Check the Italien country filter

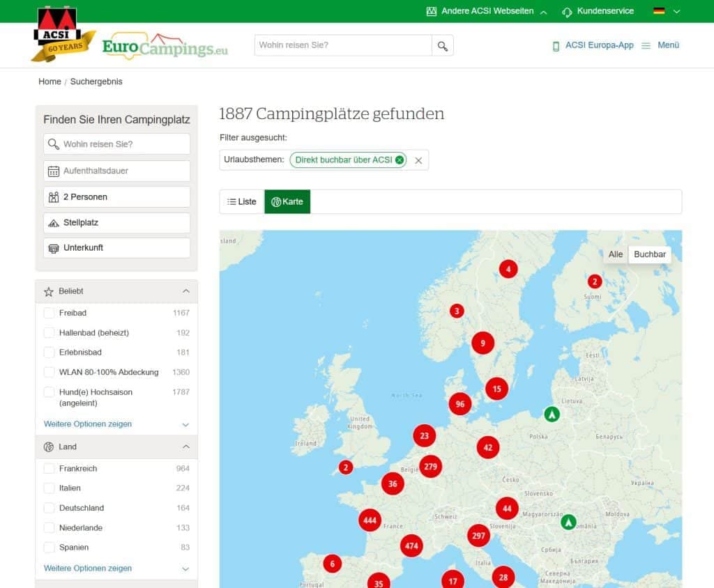(50, 488)
